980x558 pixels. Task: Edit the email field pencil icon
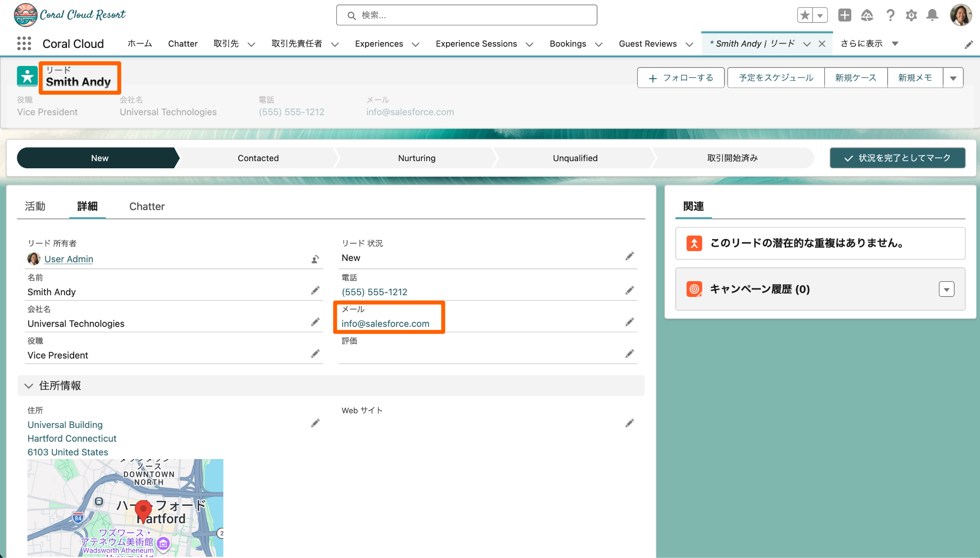[629, 322]
